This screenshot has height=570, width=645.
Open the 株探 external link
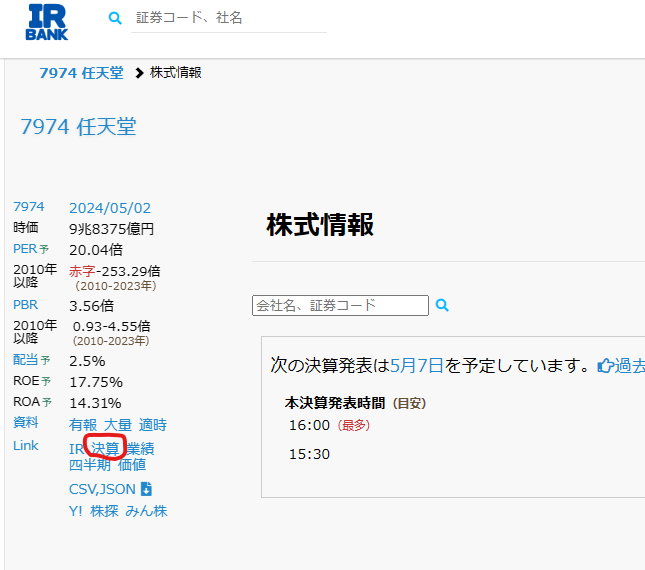click(x=104, y=511)
